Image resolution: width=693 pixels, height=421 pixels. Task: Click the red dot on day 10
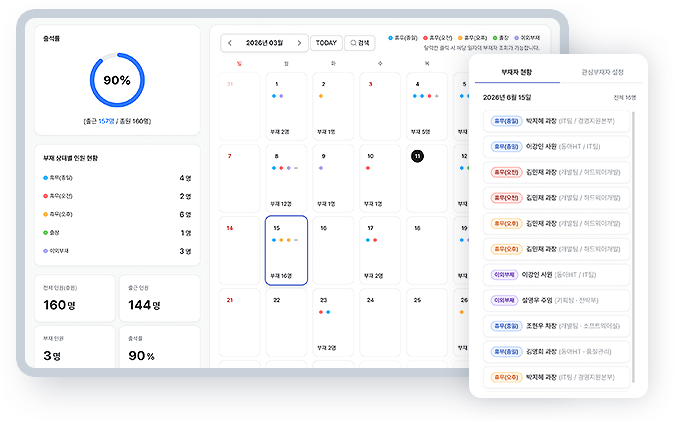pyautogui.click(x=368, y=168)
